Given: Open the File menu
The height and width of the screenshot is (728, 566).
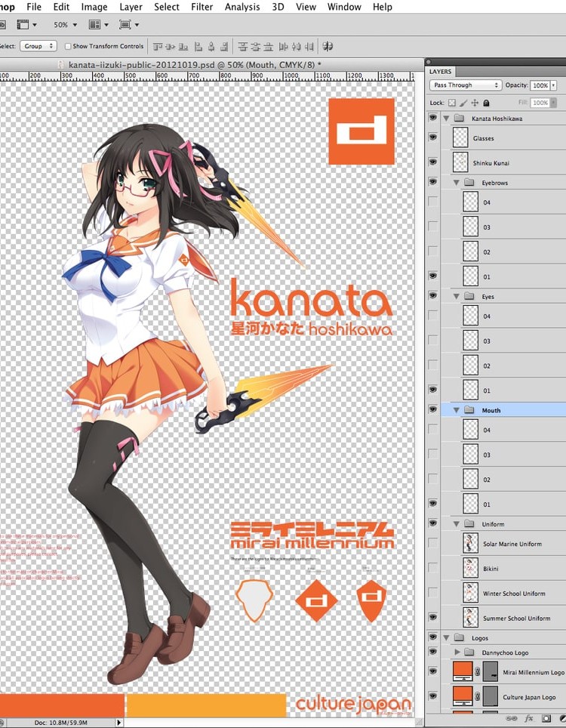Looking at the screenshot, I should coord(34,7).
